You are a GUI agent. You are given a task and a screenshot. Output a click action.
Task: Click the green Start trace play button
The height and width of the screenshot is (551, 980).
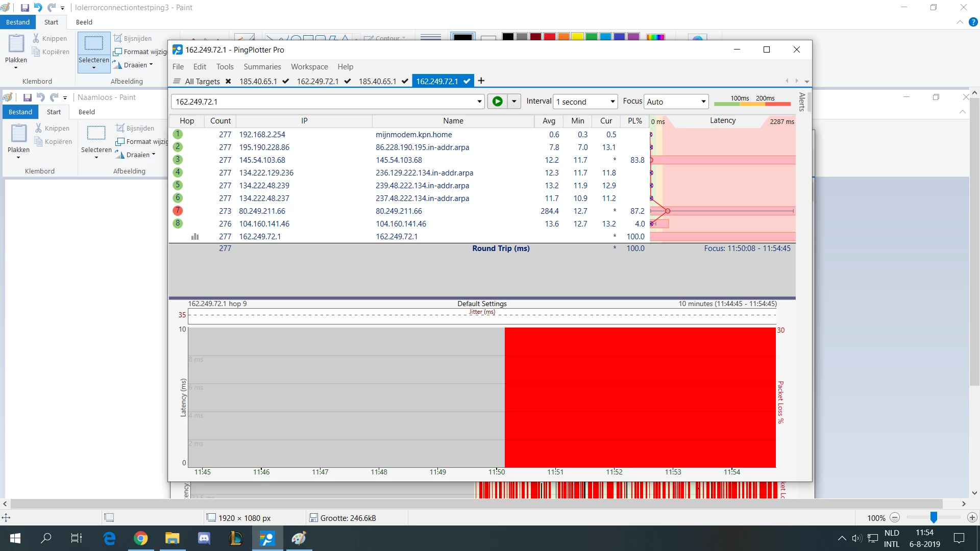[497, 102]
